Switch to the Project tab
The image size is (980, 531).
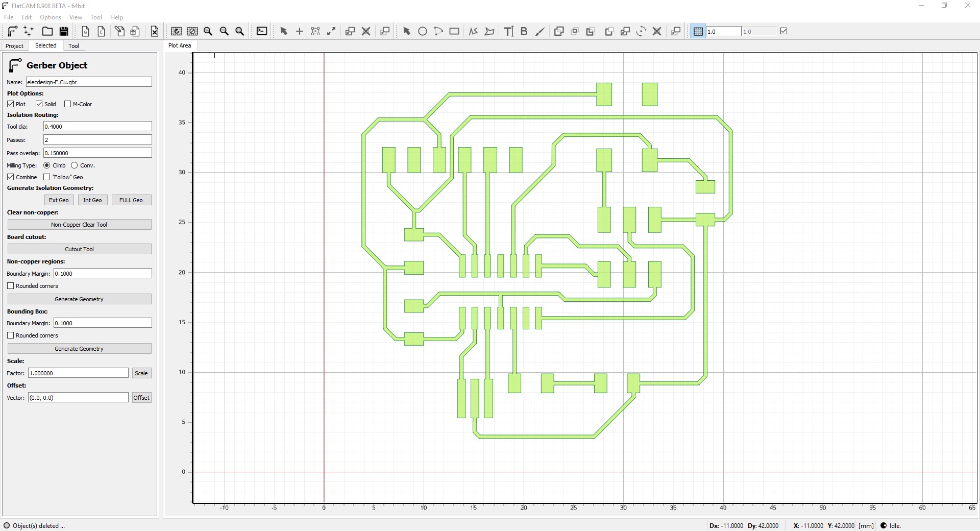tap(14, 46)
